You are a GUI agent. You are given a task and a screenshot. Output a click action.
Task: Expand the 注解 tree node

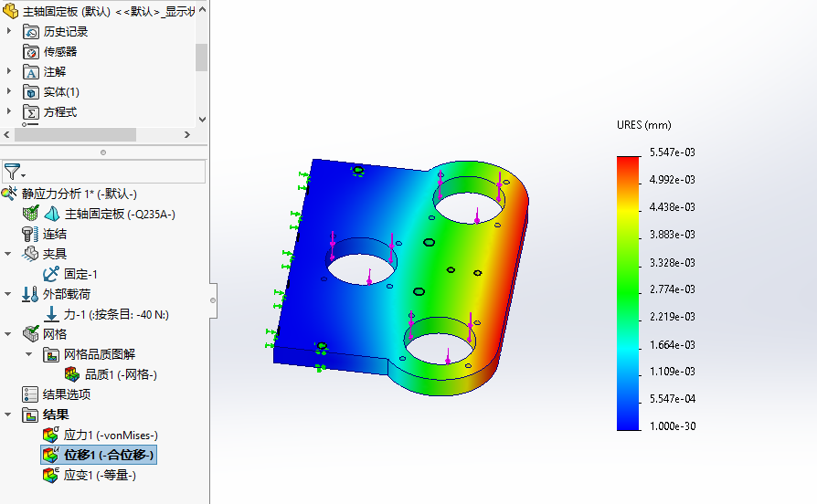click(8, 71)
